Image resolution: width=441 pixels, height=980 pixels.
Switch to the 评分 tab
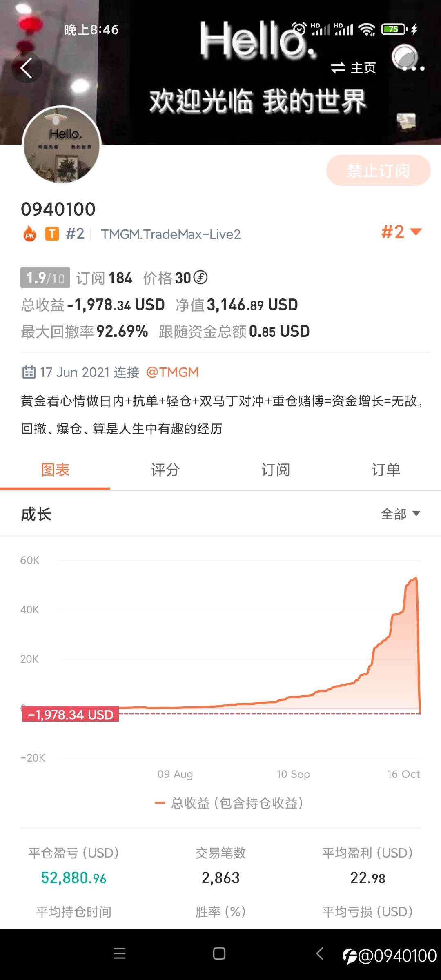[x=165, y=470]
